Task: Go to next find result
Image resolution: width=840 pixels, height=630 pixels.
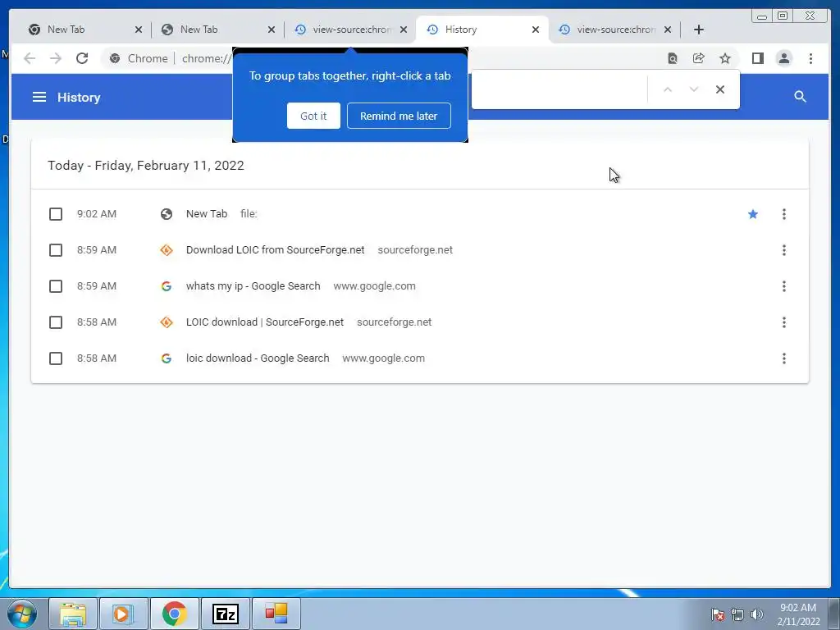Action: point(694,89)
